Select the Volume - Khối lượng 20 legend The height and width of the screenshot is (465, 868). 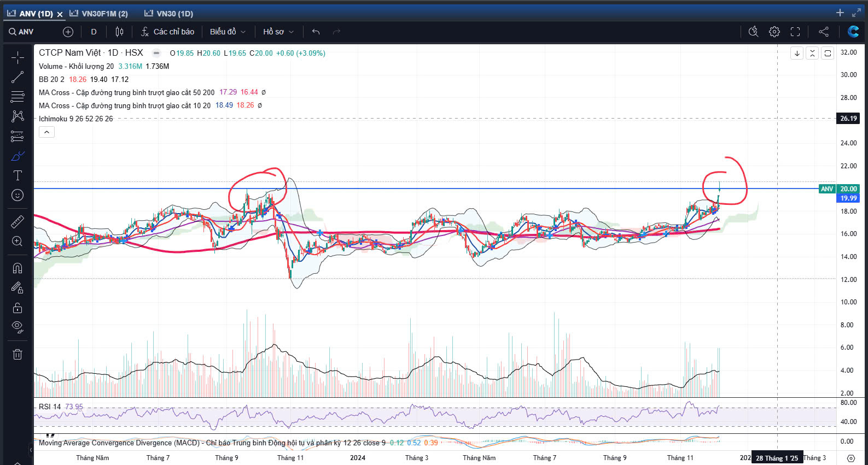coord(76,66)
